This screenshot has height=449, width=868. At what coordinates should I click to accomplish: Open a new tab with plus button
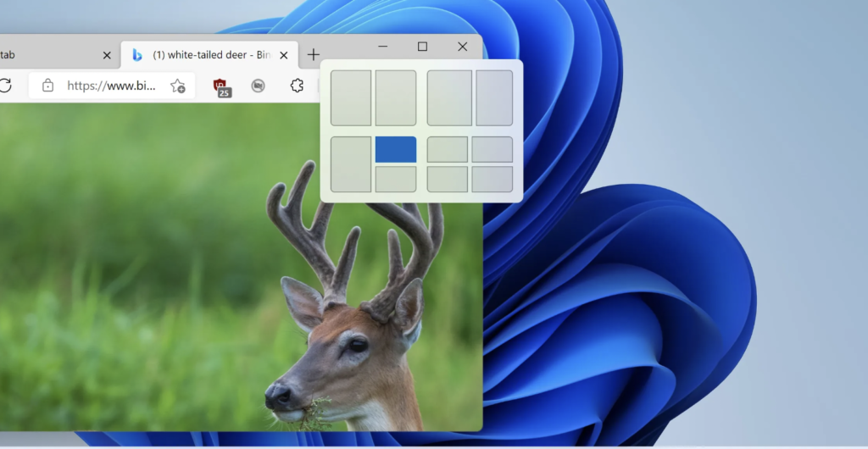click(313, 55)
